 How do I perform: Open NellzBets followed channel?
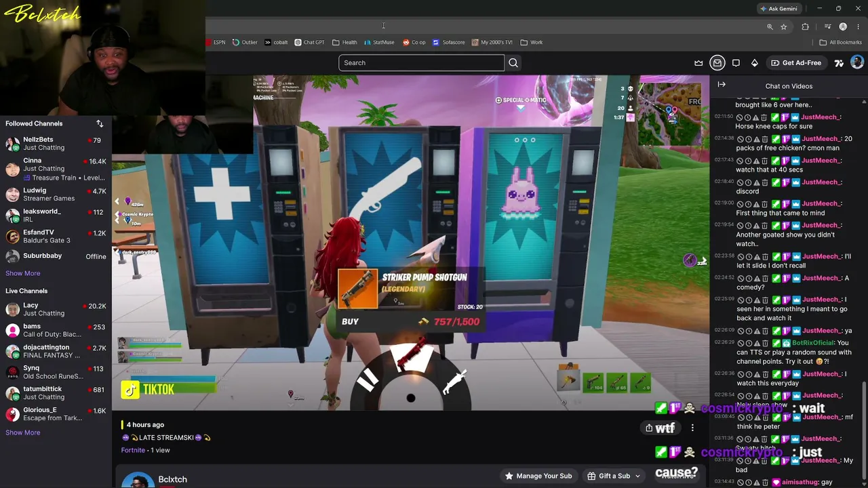click(56, 144)
